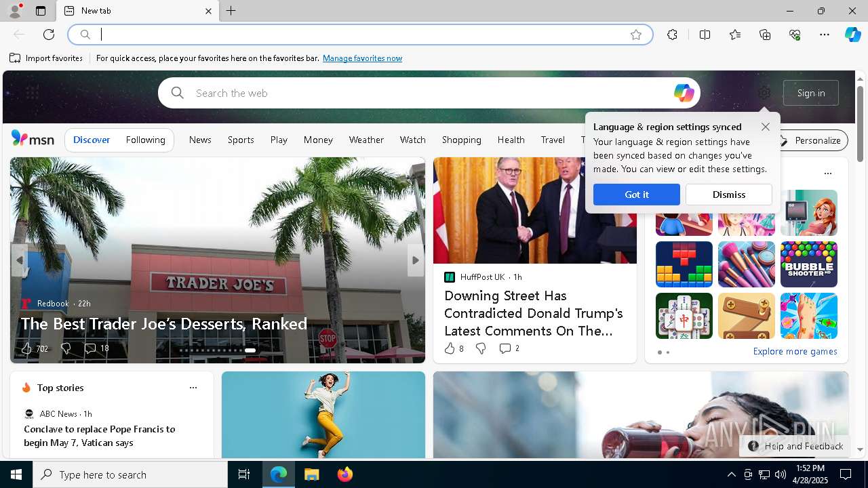Open the Browser essentials heart icon

click(x=795, y=35)
